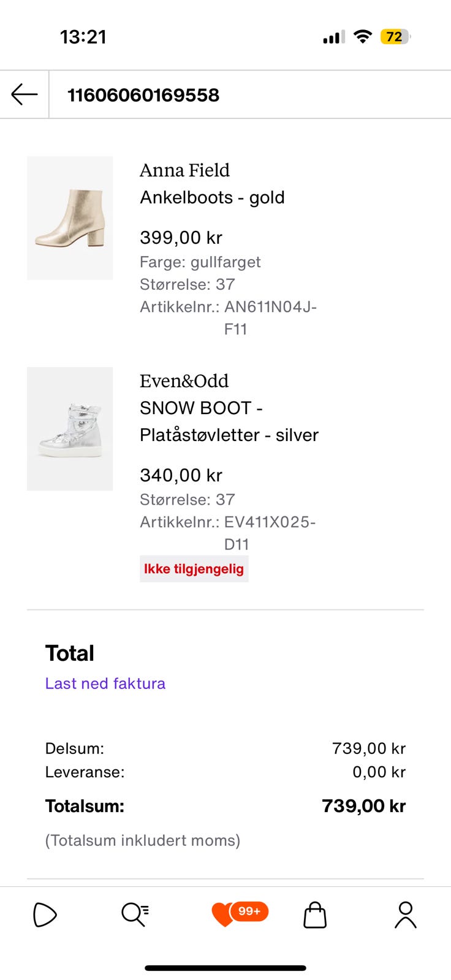This screenshot has height=980, width=451.
Task: Select the SNOW BOOT Platåstøvletter title
Action: point(229,421)
